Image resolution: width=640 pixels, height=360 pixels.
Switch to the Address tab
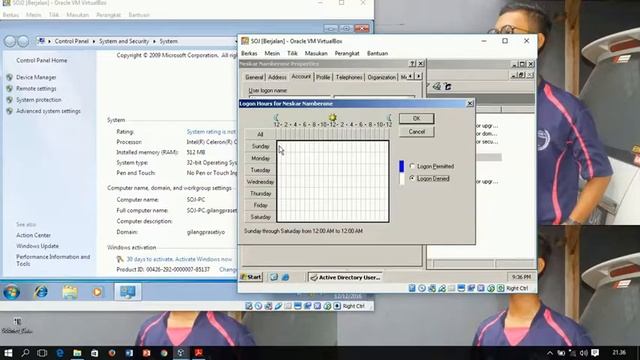[x=277, y=77]
